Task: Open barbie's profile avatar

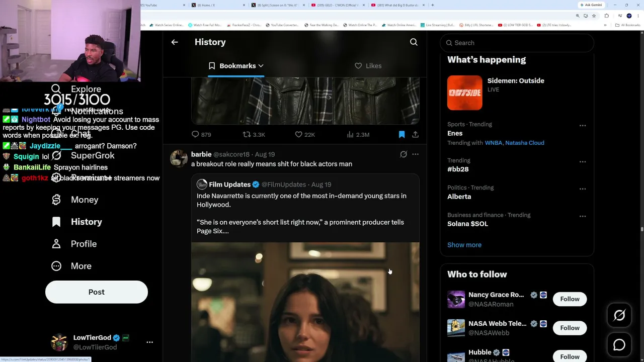Action: (179, 158)
